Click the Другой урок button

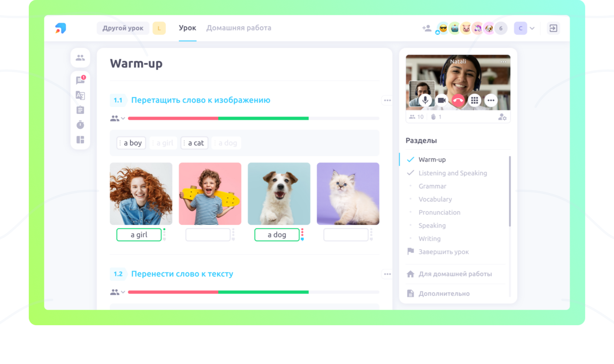tap(123, 28)
